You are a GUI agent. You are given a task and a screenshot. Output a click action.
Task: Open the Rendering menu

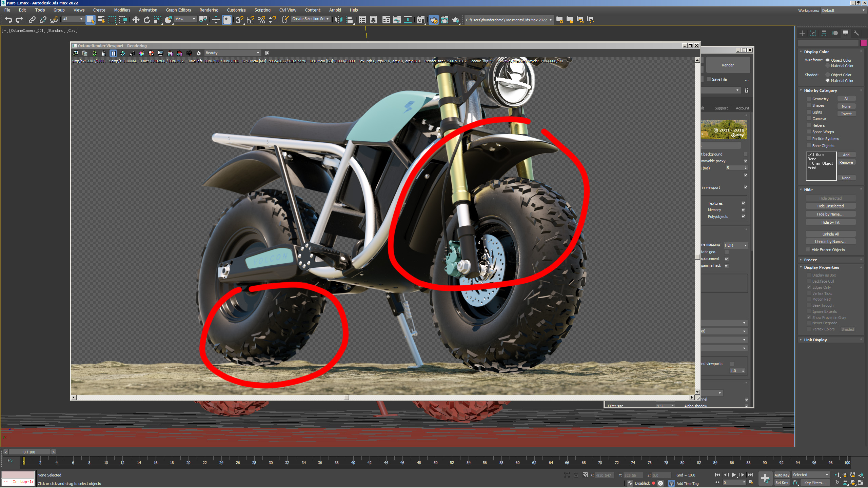tap(209, 10)
